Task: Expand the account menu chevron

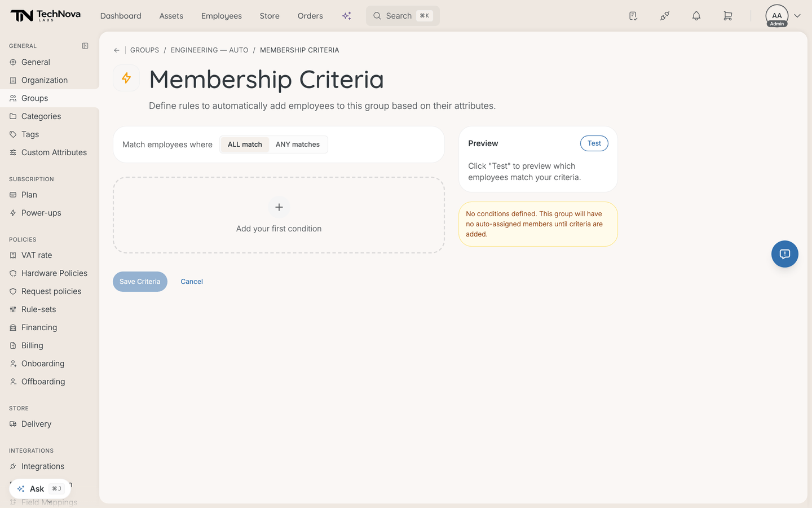Action: click(797, 16)
